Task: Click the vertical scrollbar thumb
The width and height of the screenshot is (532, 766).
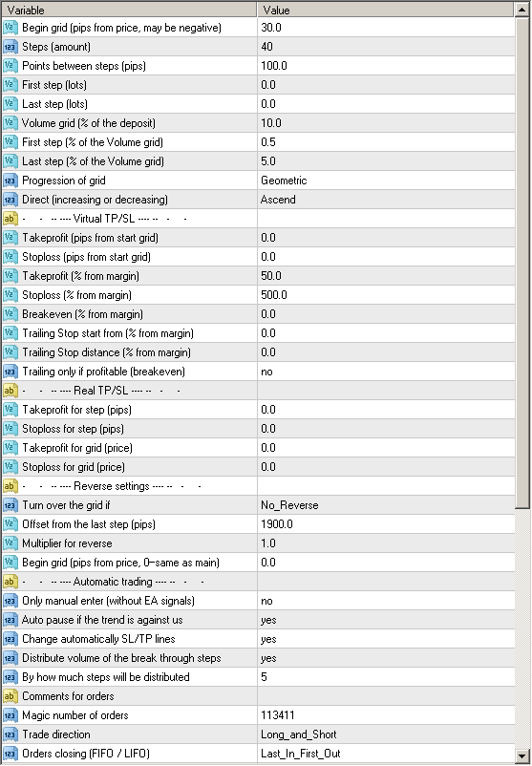Action: tap(522, 263)
